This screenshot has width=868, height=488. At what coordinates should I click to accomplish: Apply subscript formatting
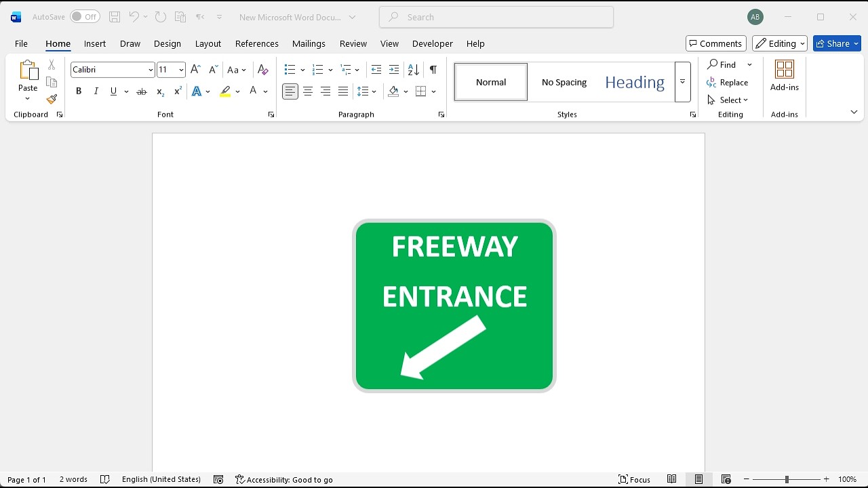point(160,91)
